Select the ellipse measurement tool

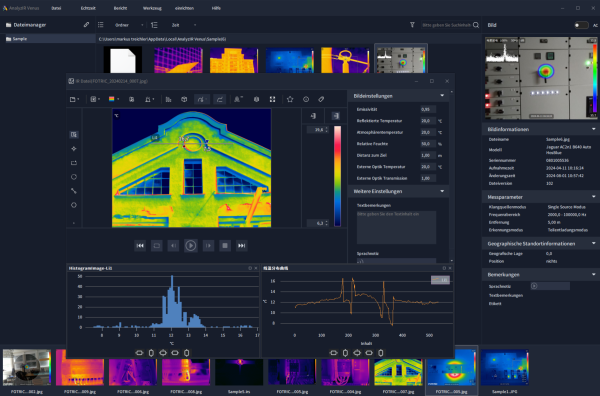tap(74, 177)
